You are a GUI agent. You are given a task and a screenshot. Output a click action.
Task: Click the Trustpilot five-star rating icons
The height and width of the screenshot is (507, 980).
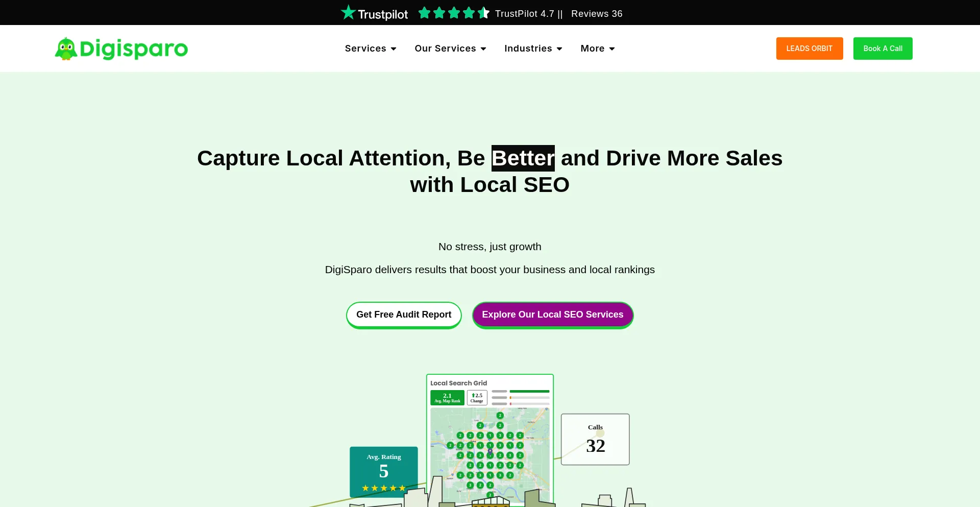tap(453, 13)
